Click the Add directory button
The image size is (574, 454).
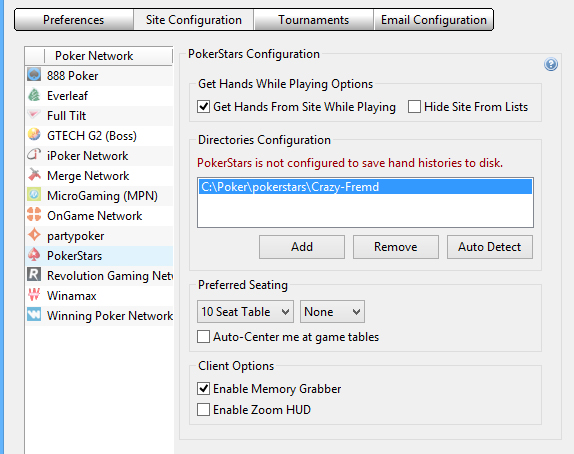click(x=302, y=247)
